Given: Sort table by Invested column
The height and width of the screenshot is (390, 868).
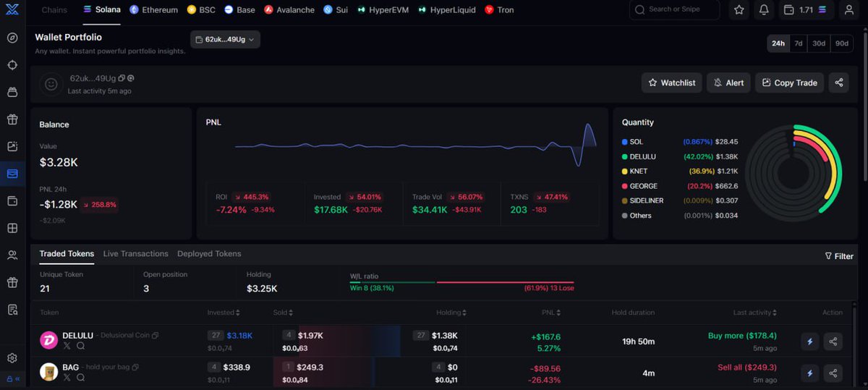Looking at the screenshot, I should coord(224,313).
